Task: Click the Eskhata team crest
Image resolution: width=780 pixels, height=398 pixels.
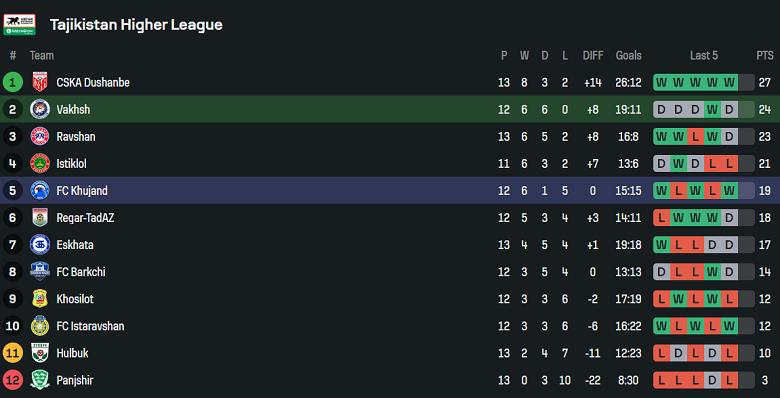Action: click(x=40, y=245)
